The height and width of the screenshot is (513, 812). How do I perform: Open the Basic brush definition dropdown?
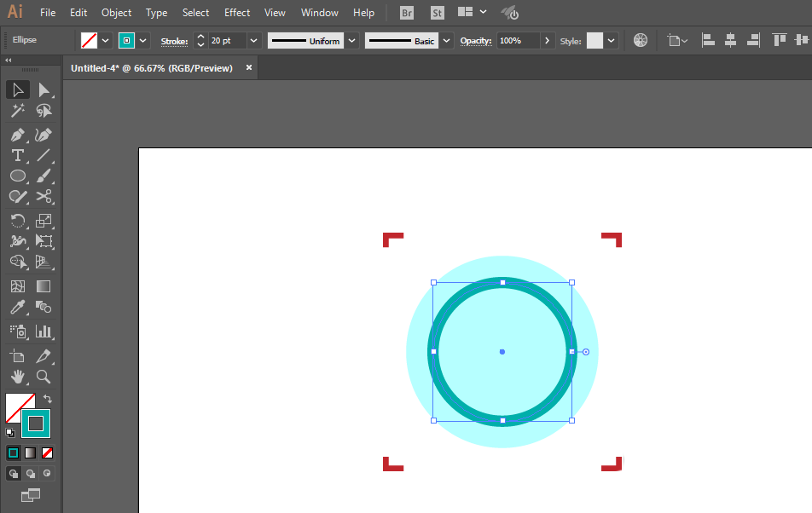(x=447, y=40)
